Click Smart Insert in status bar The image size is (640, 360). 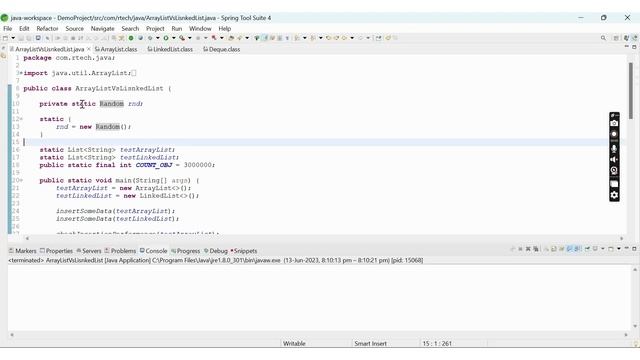coord(370,344)
